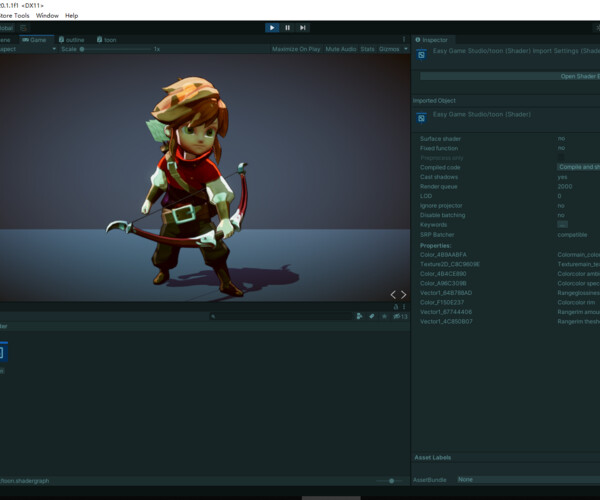Adjust the Project icon size slider
Screen dimensions: 600x500
(x=389, y=481)
